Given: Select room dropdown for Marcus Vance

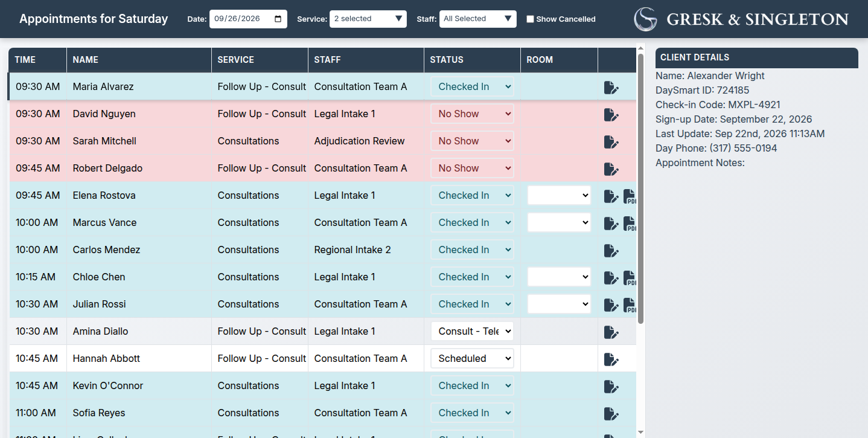Looking at the screenshot, I should (559, 222).
